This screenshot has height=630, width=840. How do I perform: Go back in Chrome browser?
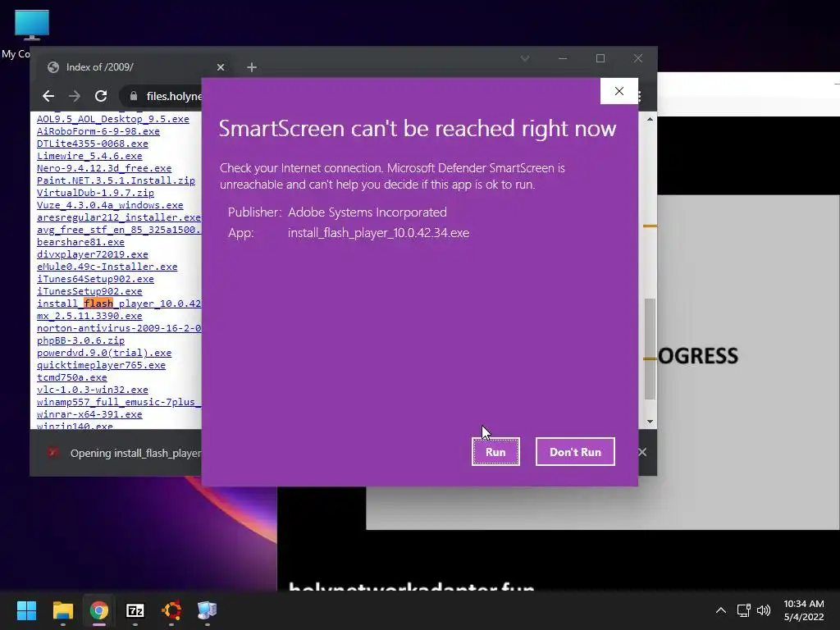[x=48, y=96]
